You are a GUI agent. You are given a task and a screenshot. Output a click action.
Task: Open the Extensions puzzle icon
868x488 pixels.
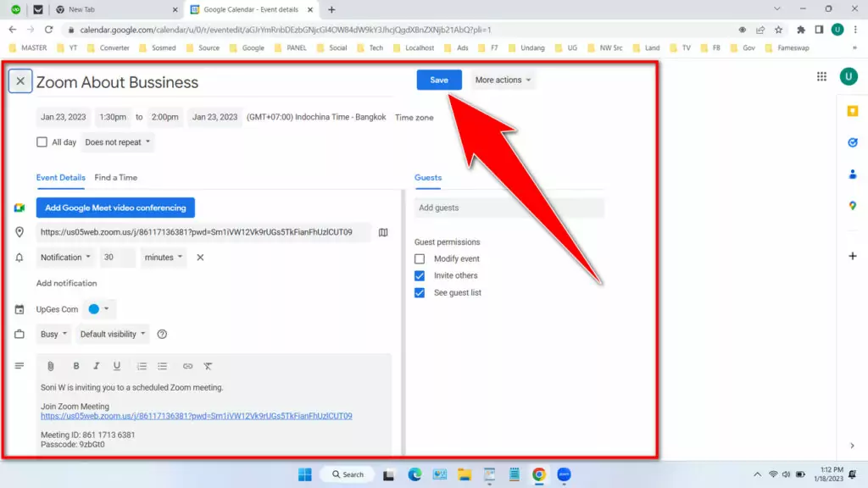click(801, 30)
